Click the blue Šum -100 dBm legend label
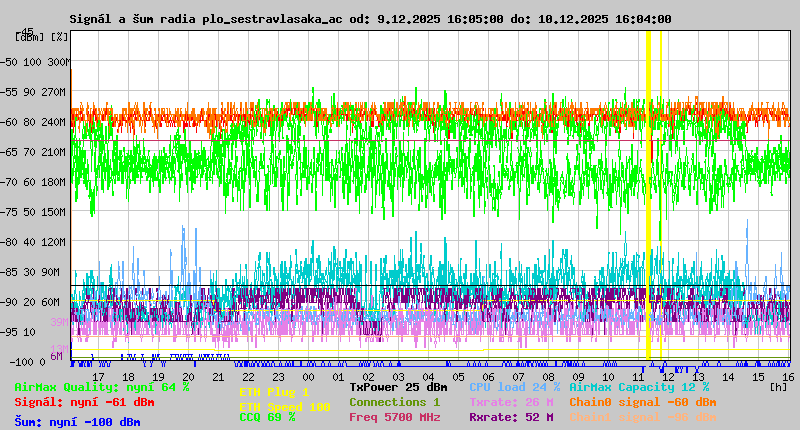The width and height of the screenshot is (800, 430). [77, 422]
